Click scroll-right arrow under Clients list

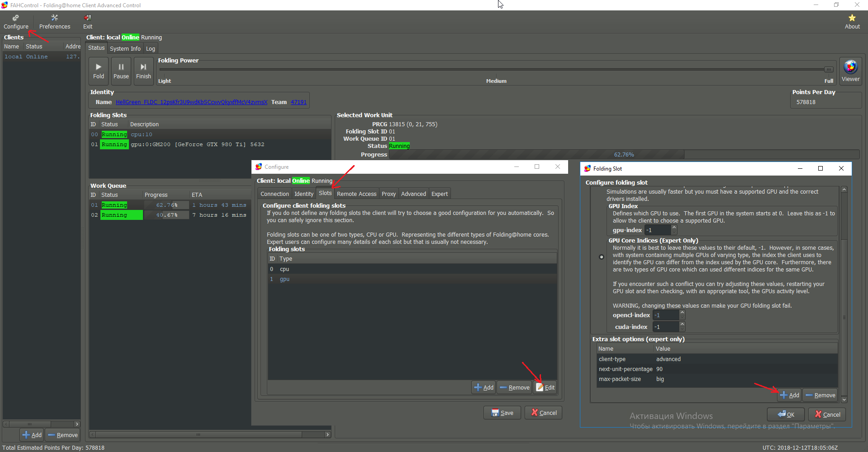click(77, 424)
